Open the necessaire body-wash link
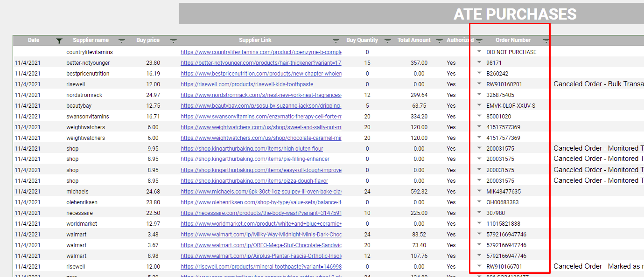Viewport: 644px width, 277px height. point(261,213)
